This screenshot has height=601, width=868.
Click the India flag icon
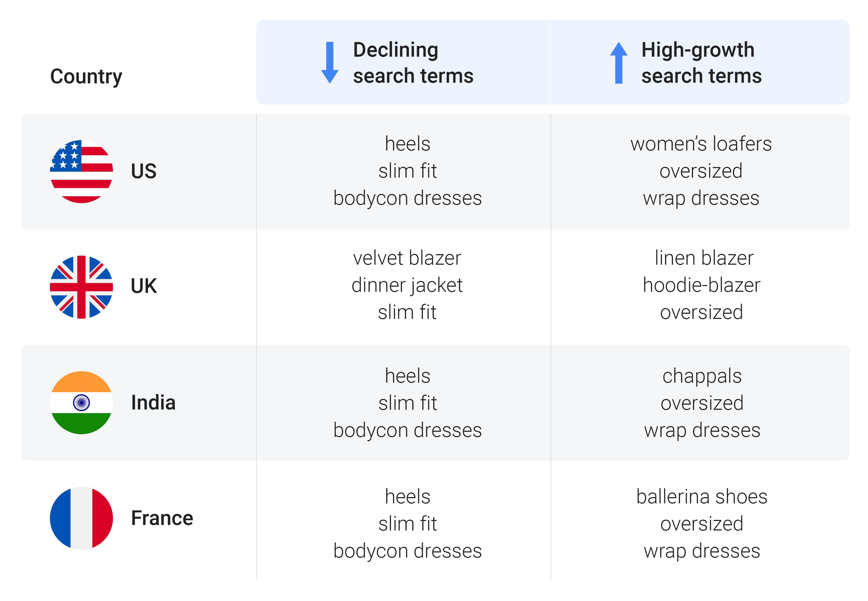(81, 402)
